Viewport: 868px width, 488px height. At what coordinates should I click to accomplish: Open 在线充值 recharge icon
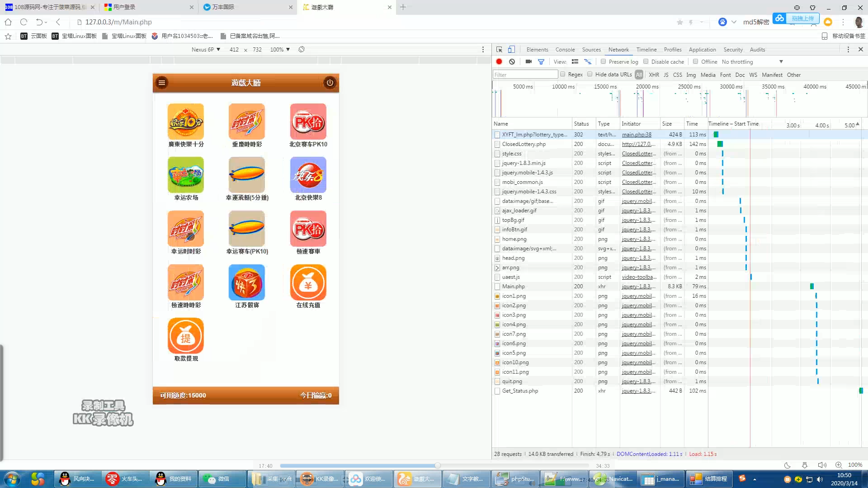pyautogui.click(x=308, y=282)
